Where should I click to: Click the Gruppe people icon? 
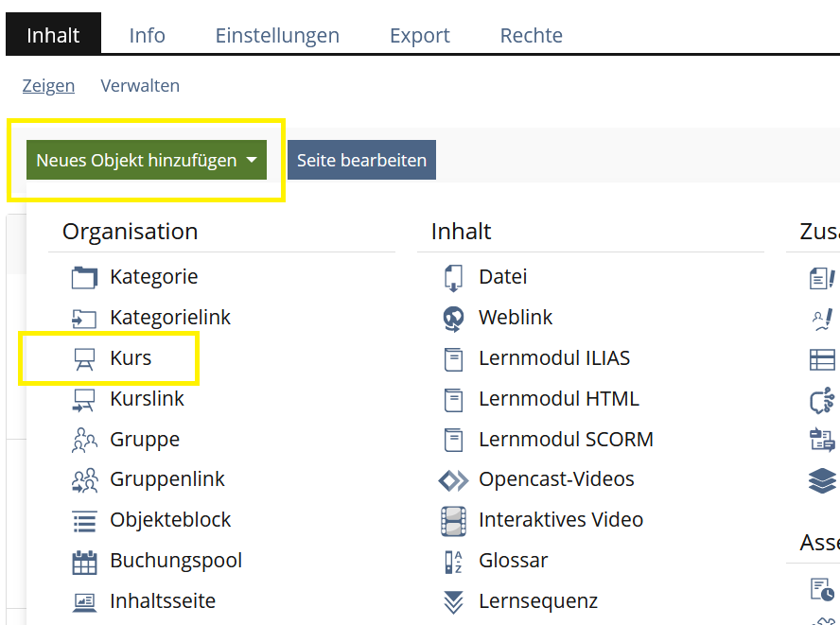click(x=84, y=440)
